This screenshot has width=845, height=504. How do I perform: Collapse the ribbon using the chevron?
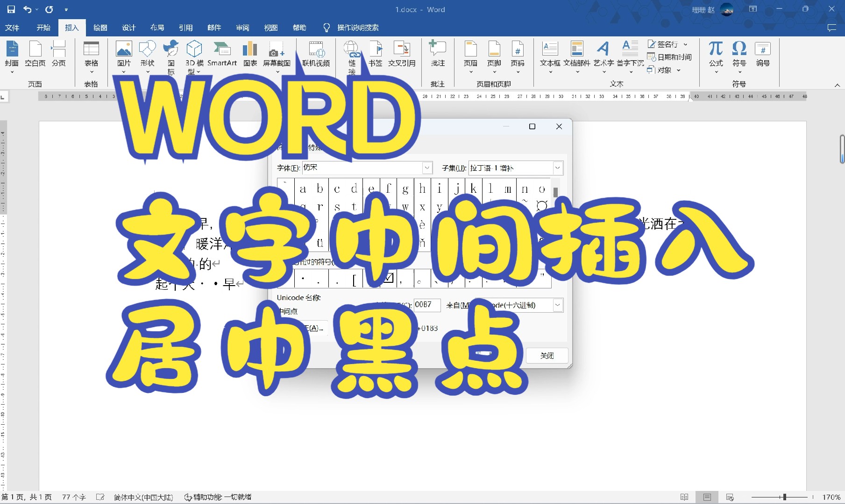[837, 85]
